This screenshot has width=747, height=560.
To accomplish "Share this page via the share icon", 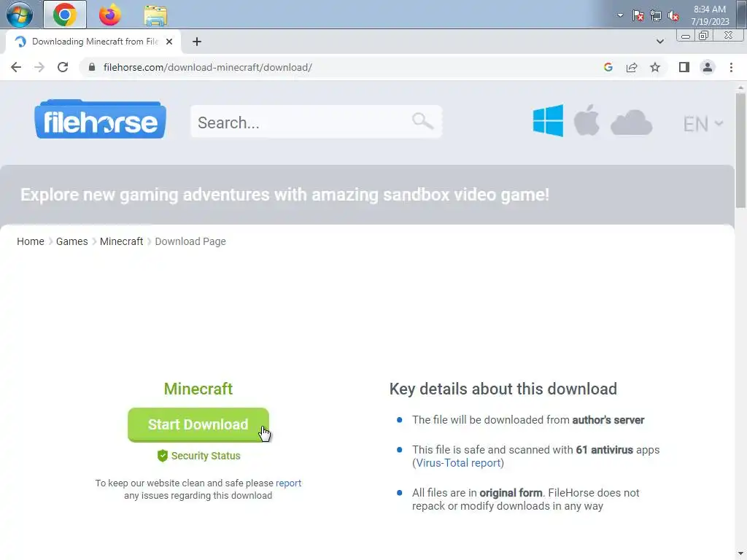I will tap(632, 67).
